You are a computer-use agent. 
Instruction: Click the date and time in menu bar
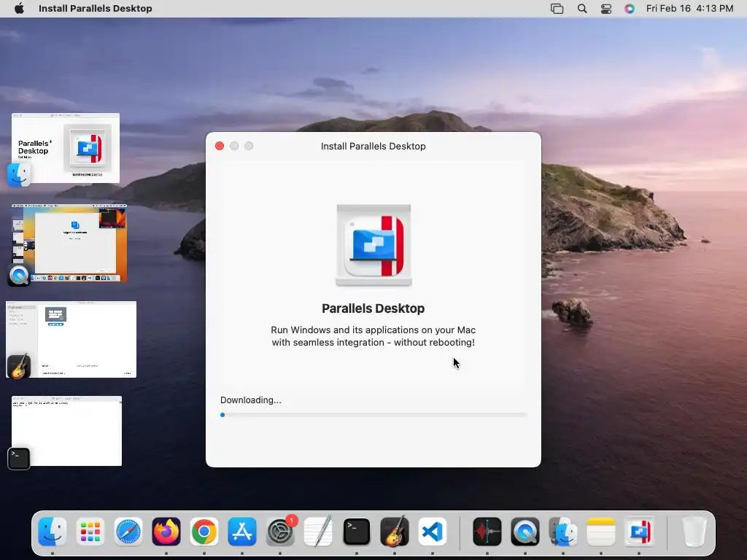tap(689, 9)
